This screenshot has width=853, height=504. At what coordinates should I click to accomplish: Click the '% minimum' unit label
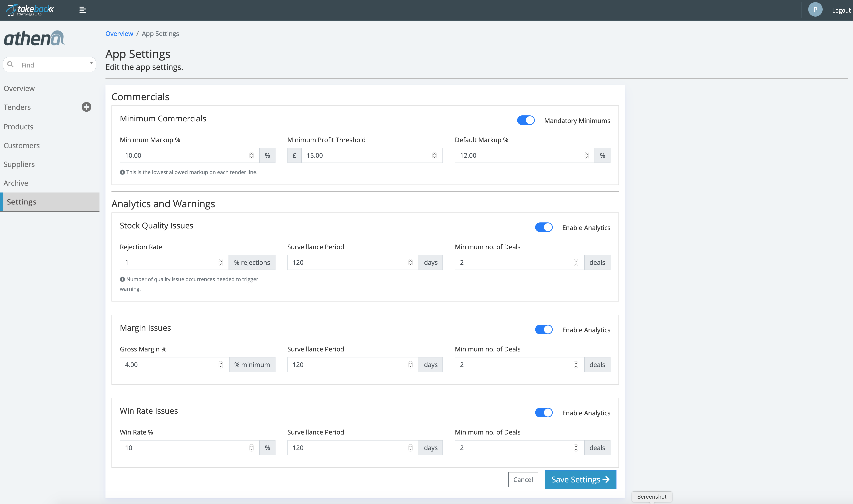tap(252, 364)
